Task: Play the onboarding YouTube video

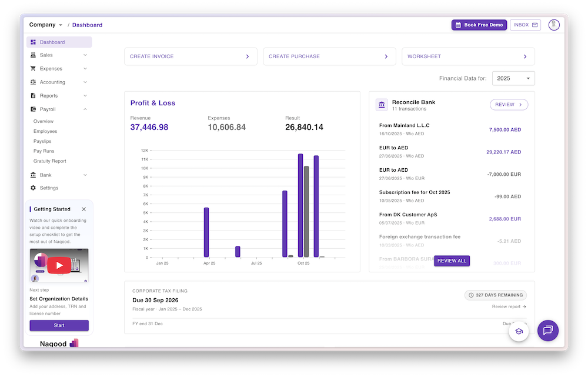Action: pyautogui.click(x=59, y=265)
